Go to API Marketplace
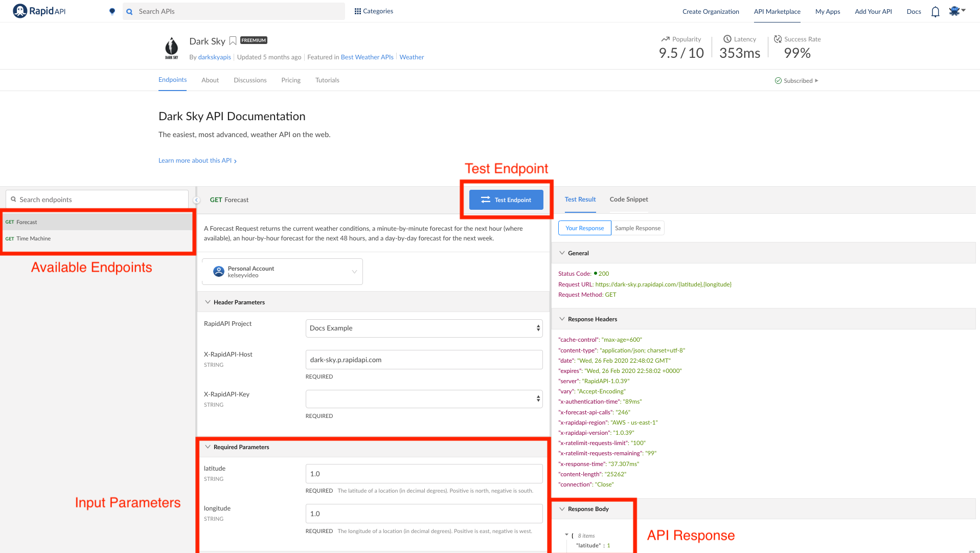Screen dimensions: 980x553 pyautogui.click(x=777, y=12)
